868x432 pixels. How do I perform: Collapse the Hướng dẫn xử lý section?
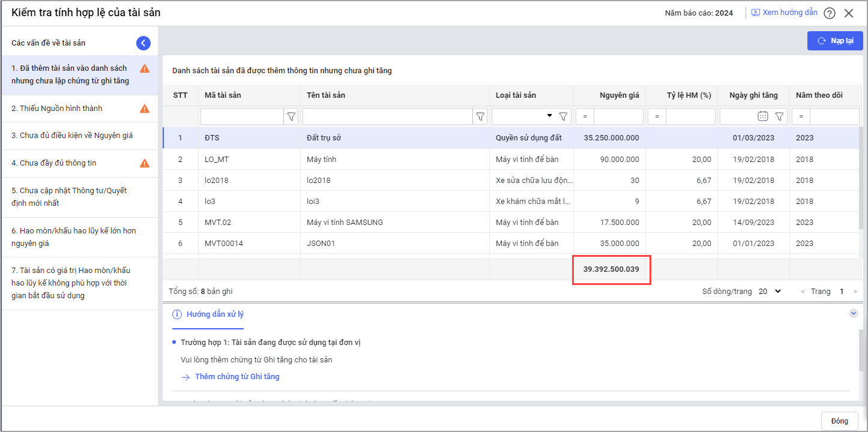[853, 313]
